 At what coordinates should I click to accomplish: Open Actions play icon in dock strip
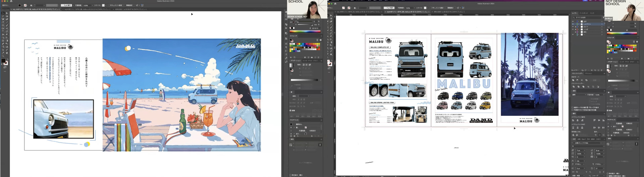pyautogui.click(x=286, y=28)
